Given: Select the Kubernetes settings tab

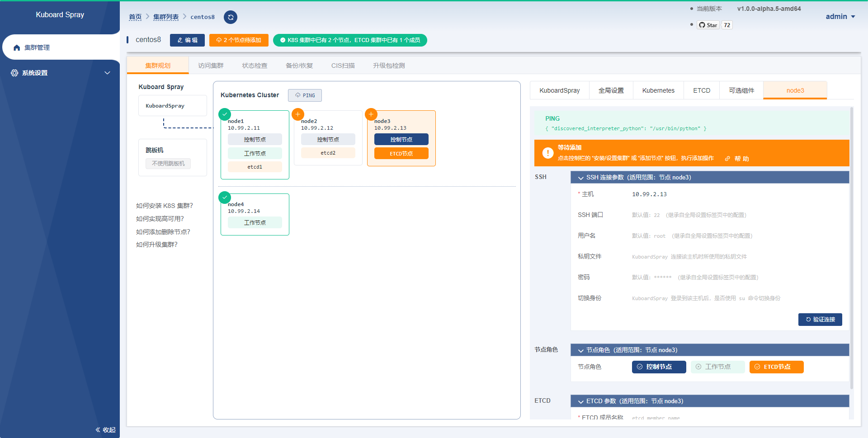Looking at the screenshot, I should [x=658, y=90].
